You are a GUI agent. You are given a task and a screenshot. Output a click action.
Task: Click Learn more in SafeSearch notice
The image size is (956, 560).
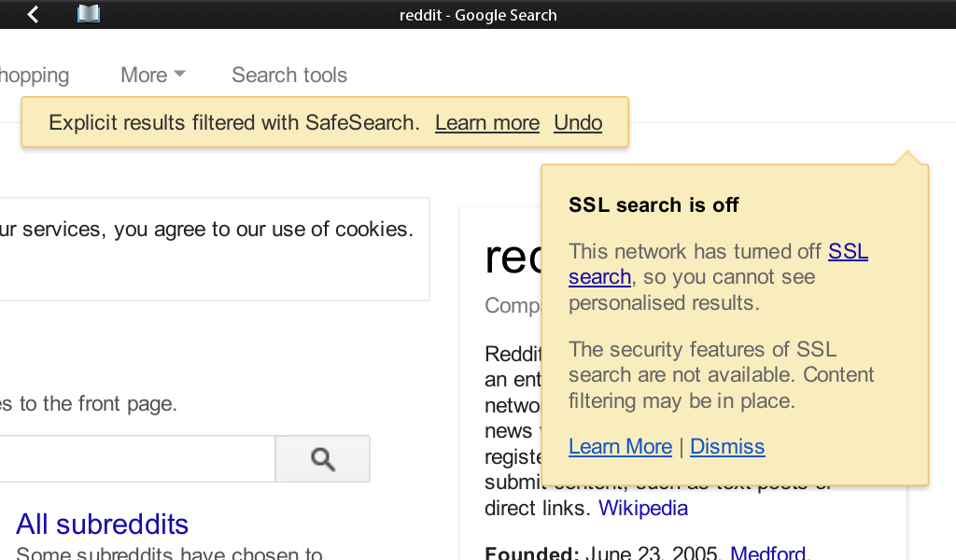tap(487, 122)
